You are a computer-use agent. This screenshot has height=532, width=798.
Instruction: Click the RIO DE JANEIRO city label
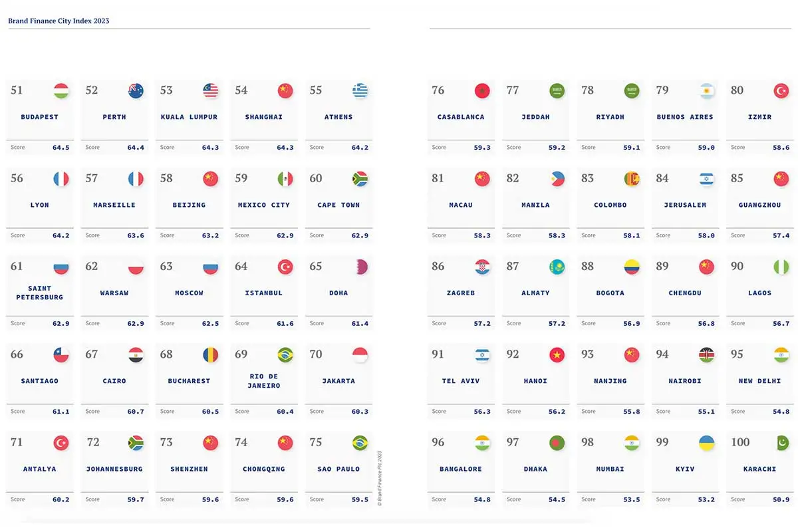[x=264, y=381]
